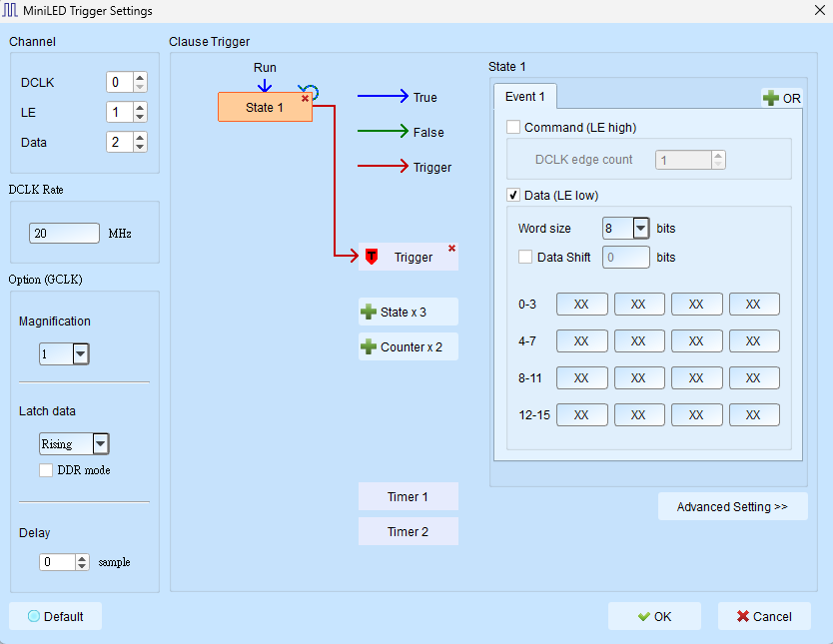Enable the Data Shift checkbox

525,257
